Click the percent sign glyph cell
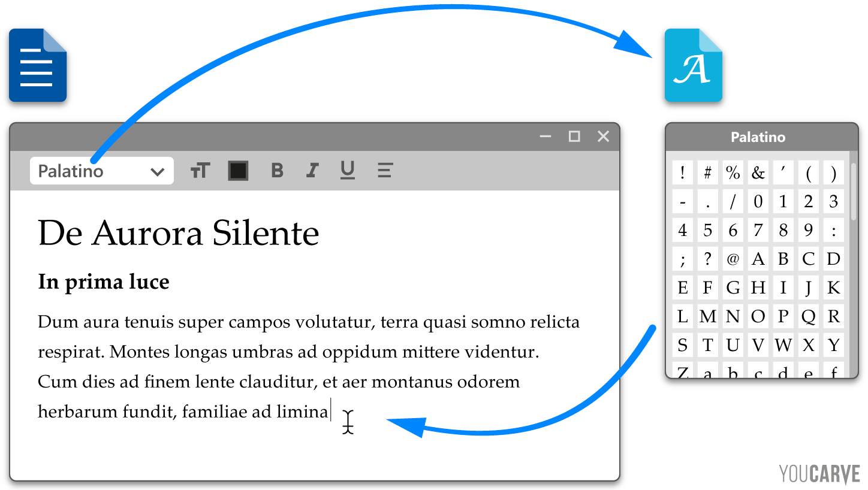The image size is (868, 490). point(733,172)
